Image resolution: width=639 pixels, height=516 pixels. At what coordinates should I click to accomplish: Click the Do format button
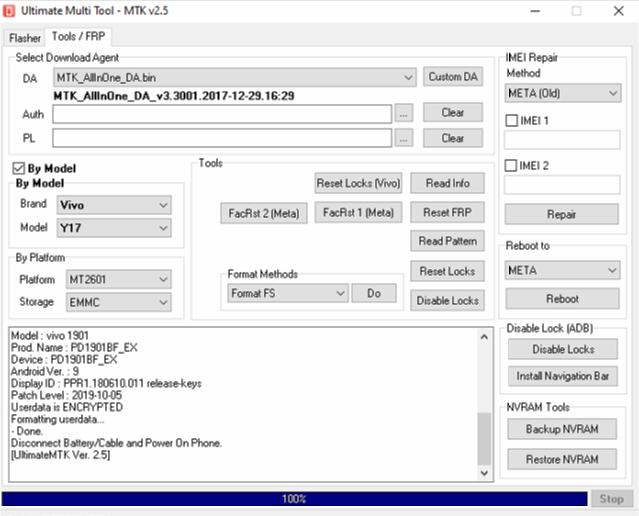point(374,293)
